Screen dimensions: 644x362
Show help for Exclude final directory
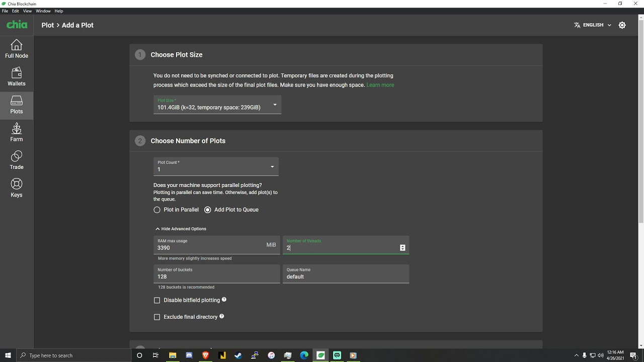click(221, 316)
